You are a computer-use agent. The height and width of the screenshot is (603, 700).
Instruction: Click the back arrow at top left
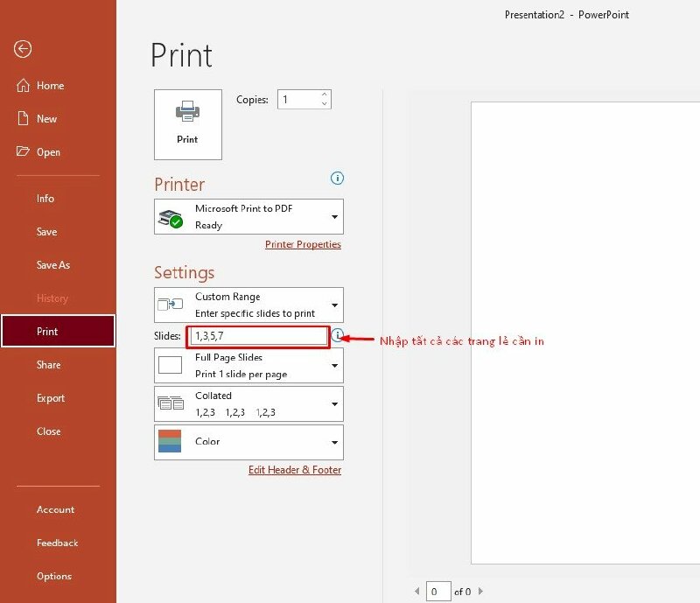click(22, 49)
